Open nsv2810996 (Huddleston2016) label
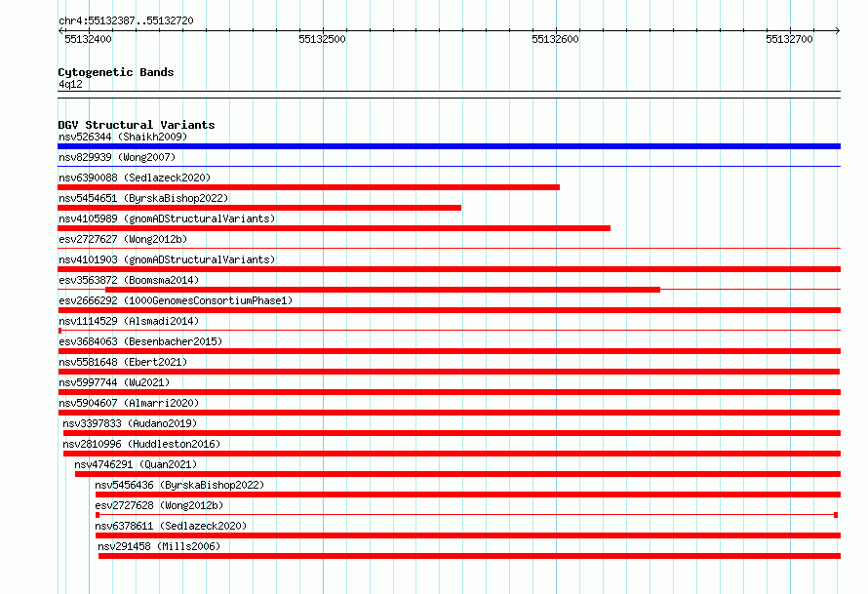The width and height of the screenshot is (868, 594). tap(141, 444)
